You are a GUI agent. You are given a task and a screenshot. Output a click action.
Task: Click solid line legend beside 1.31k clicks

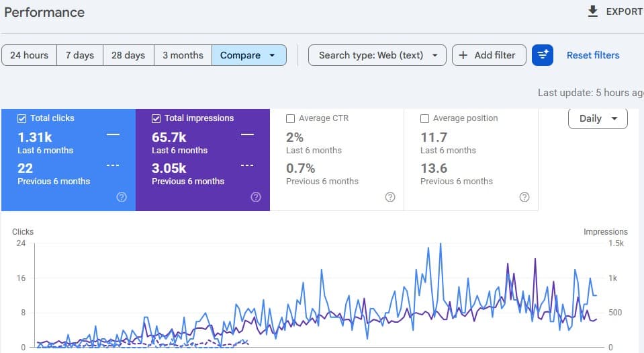pos(113,134)
